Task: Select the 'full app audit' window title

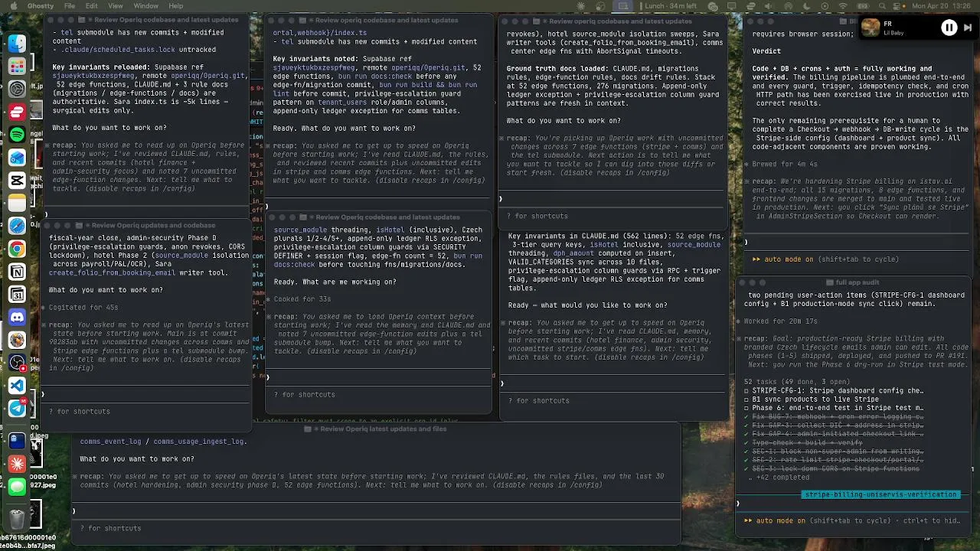Action: 857,283
